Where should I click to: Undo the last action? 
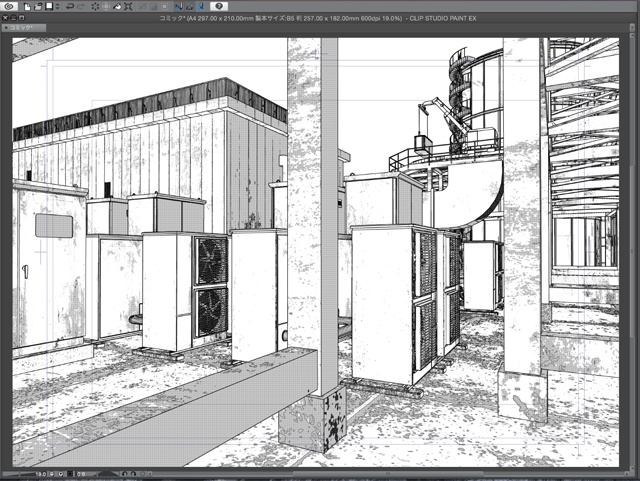click(70, 7)
